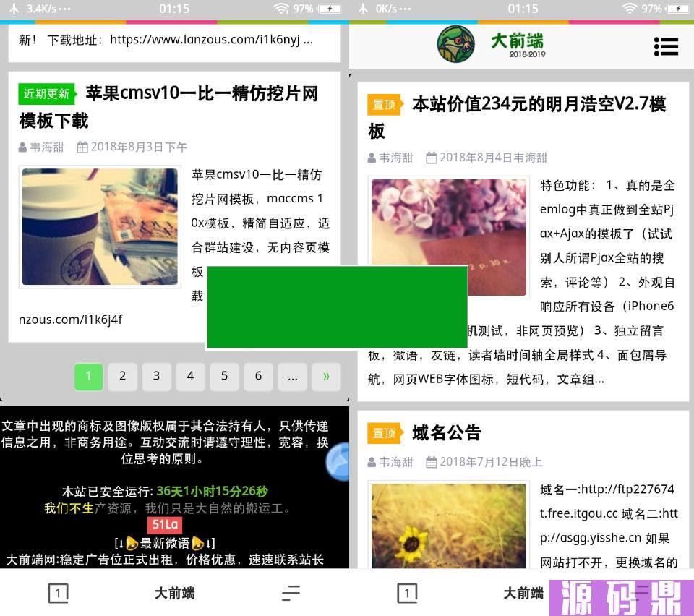
Task: Select page 1 in the pagination
Action: [88, 377]
